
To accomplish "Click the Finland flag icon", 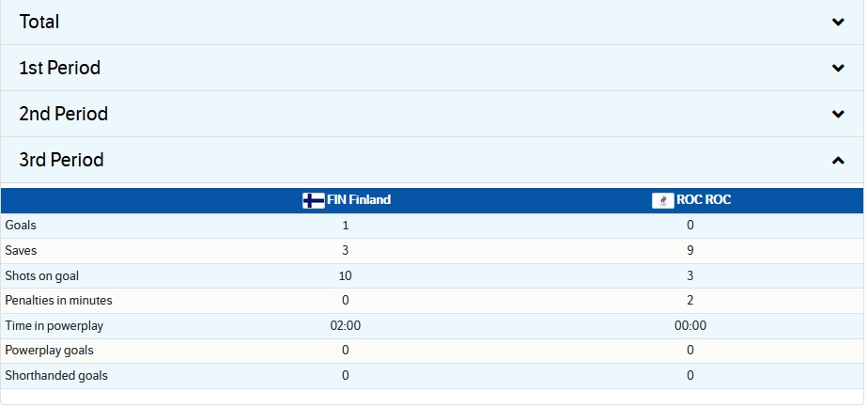I will coord(314,200).
